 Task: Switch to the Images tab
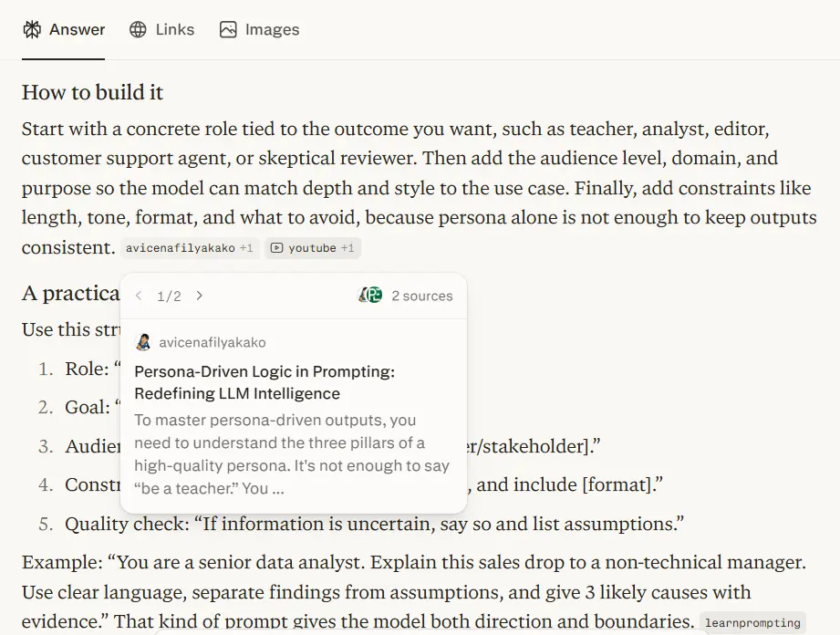(x=259, y=29)
